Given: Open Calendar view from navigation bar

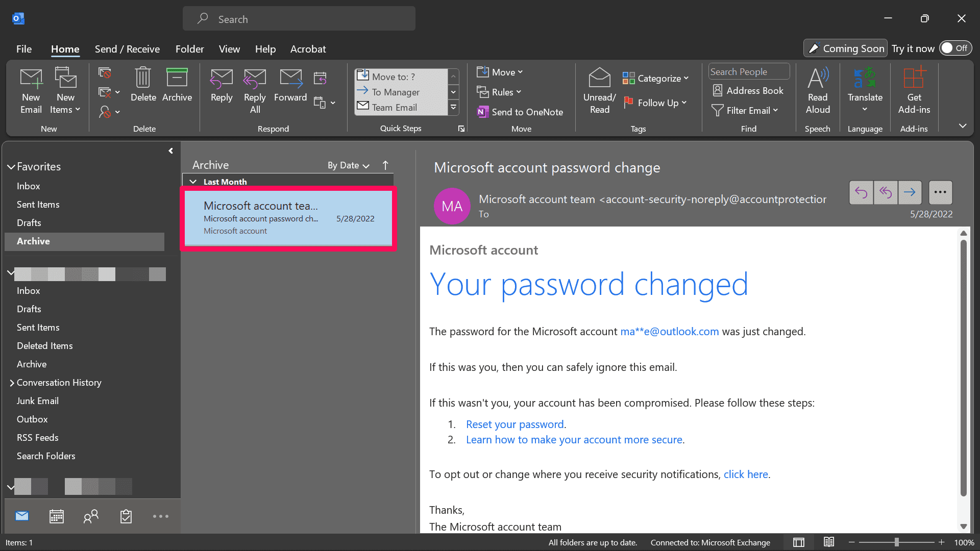Looking at the screenshot, I should [x=57, y=516].
